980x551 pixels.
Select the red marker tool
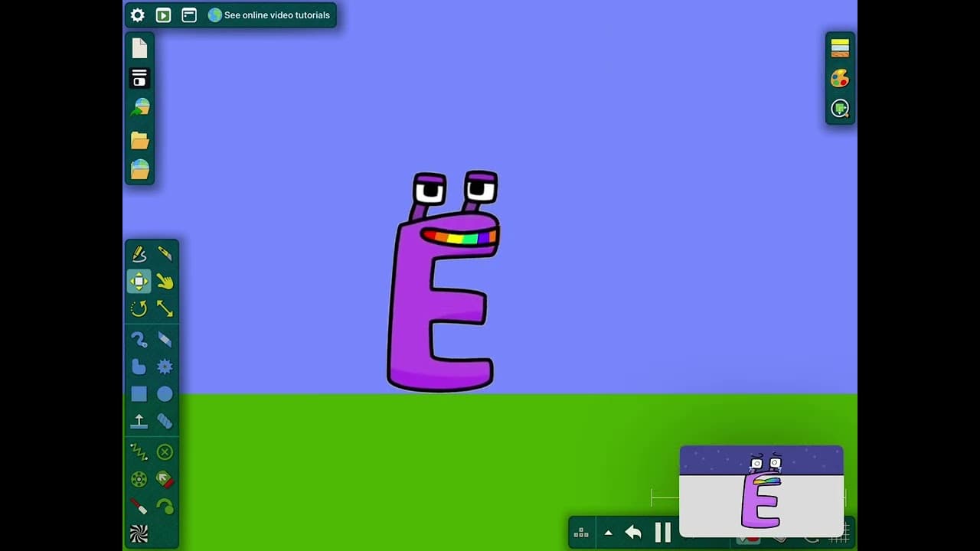pos(139,507)
